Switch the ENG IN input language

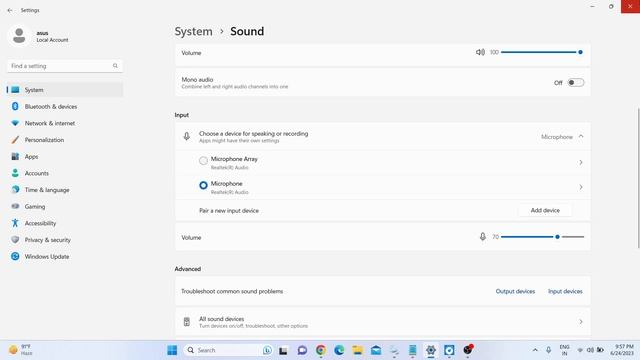(x=564, y=350)
